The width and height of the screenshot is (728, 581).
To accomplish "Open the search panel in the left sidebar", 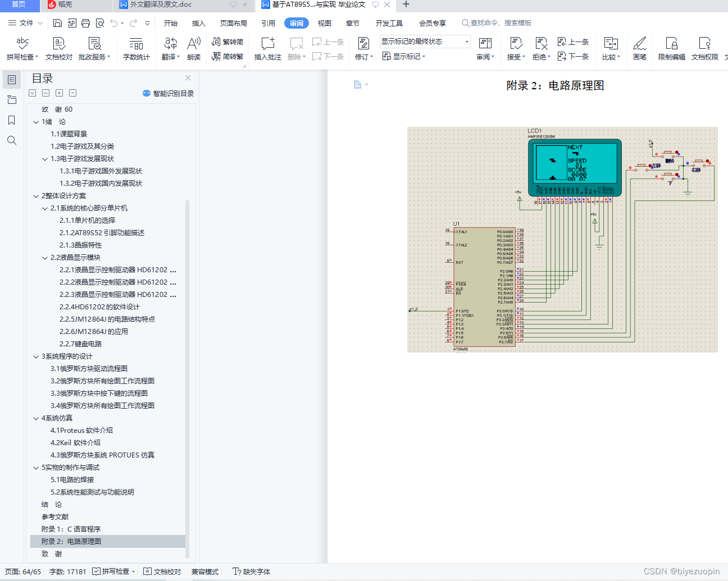I will pyautogui.click(x=11, y=140).
